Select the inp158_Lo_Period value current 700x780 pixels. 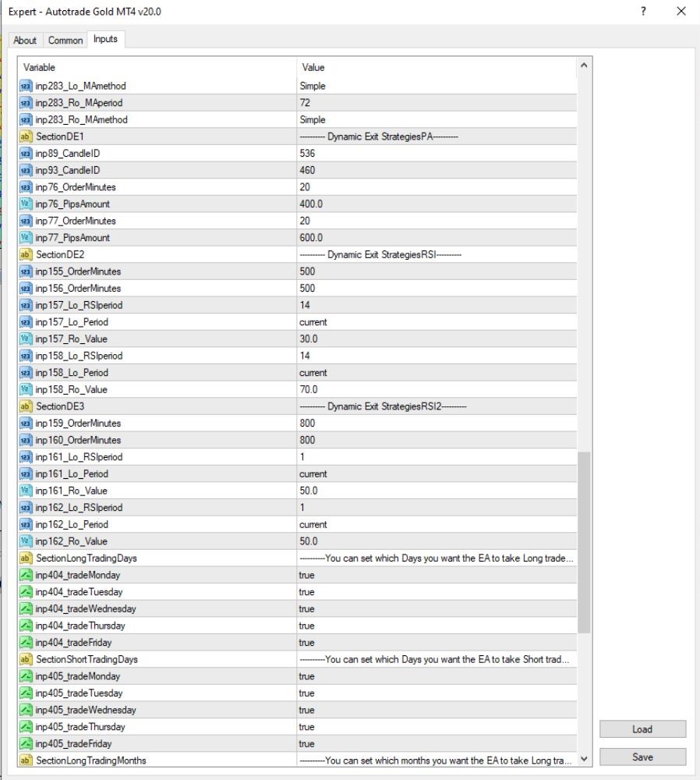coord(313,373)
